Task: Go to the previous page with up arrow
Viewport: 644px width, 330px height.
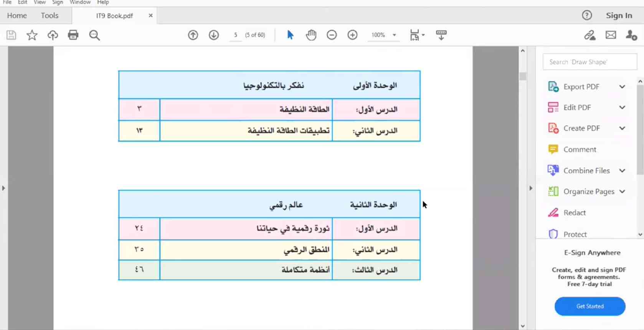Action: (x=193, y=35)
